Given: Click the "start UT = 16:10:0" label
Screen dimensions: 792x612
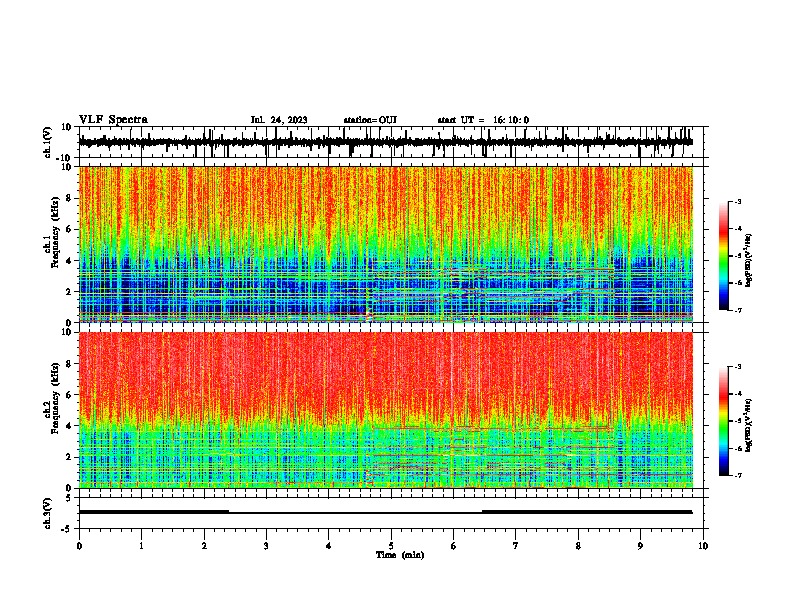Looking at the screenshot, I should 483,120.
